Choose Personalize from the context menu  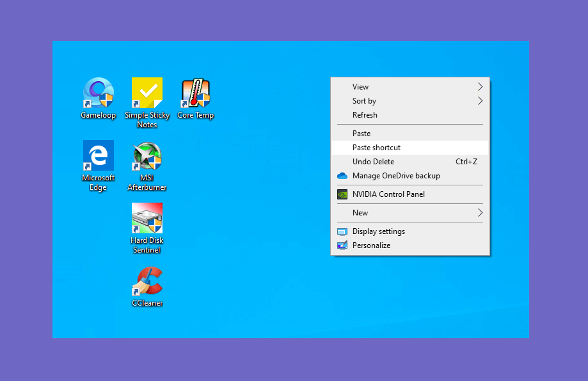410,245
